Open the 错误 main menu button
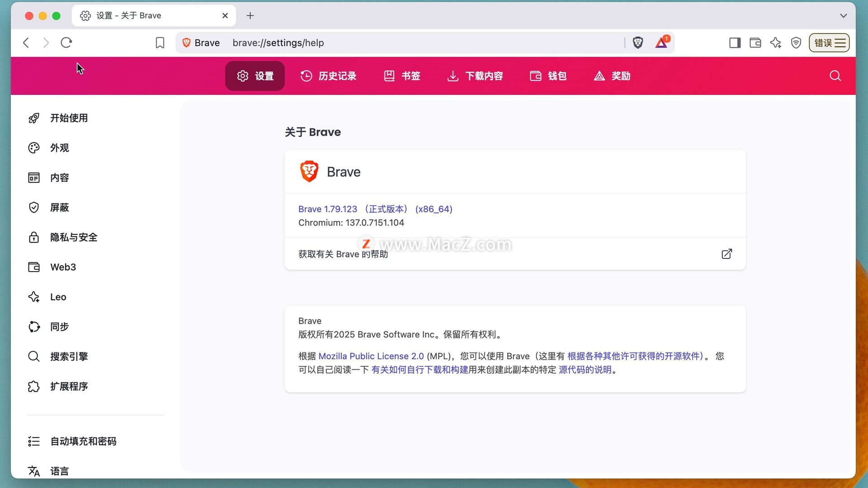Image resolution: width=868 pixels, height=488 pixels. point(829,42)
